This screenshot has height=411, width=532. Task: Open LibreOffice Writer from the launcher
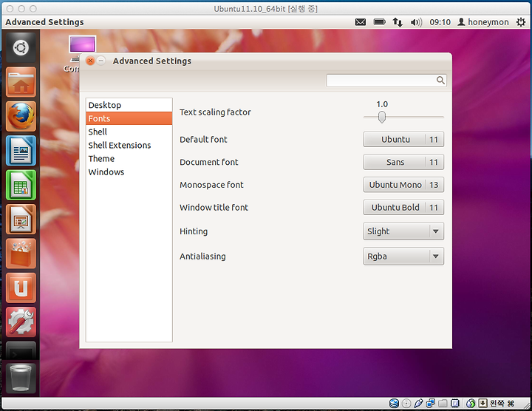point(21,151)
